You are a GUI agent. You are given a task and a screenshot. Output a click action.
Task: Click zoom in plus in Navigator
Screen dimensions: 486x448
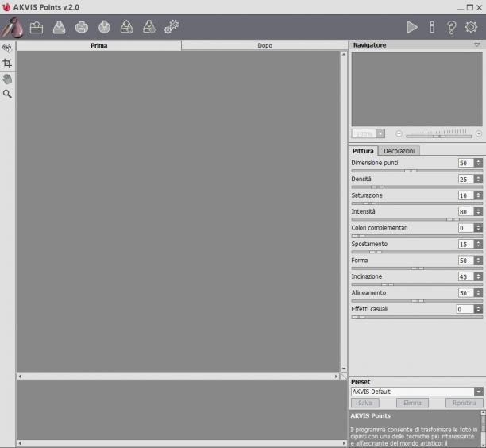(479, 134)
